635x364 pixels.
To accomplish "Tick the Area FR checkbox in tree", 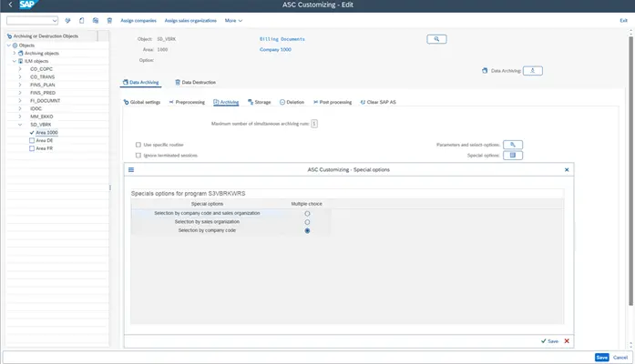I will 32,148.
